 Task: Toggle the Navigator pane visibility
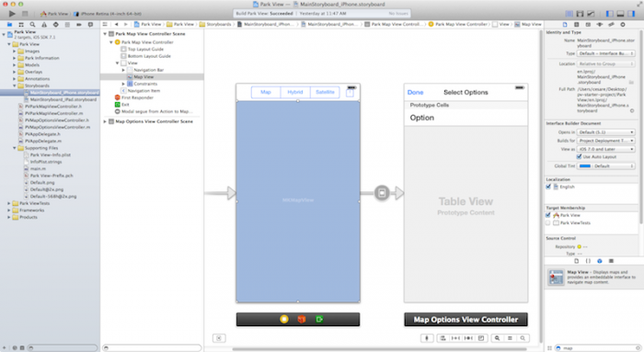tap(609, 14)
